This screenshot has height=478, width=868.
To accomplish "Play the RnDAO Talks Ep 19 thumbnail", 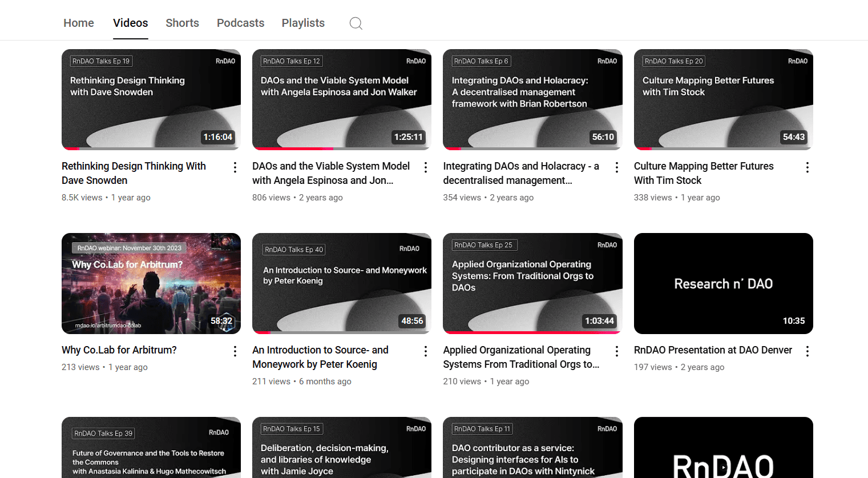I will click(x=151, y=99).
